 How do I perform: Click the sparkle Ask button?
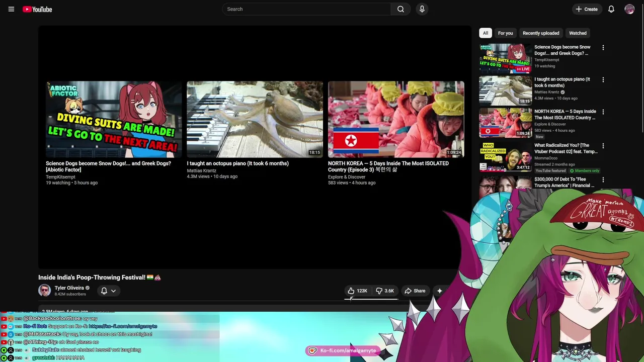(x=439, y=291)
